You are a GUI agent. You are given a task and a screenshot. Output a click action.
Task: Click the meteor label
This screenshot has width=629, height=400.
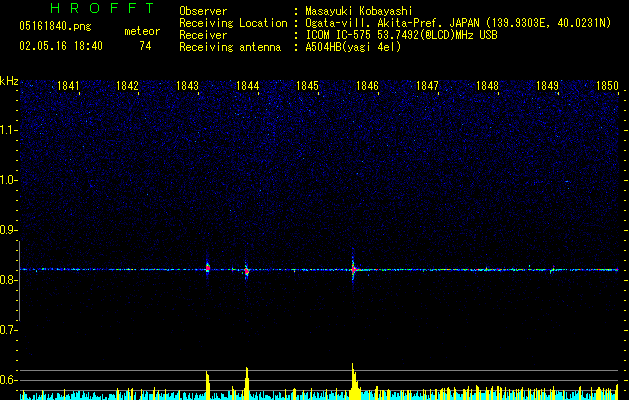tap(142, 31)
